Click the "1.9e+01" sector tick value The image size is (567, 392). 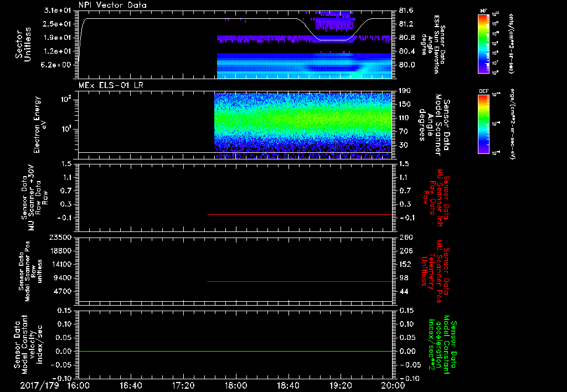point(57,38)
